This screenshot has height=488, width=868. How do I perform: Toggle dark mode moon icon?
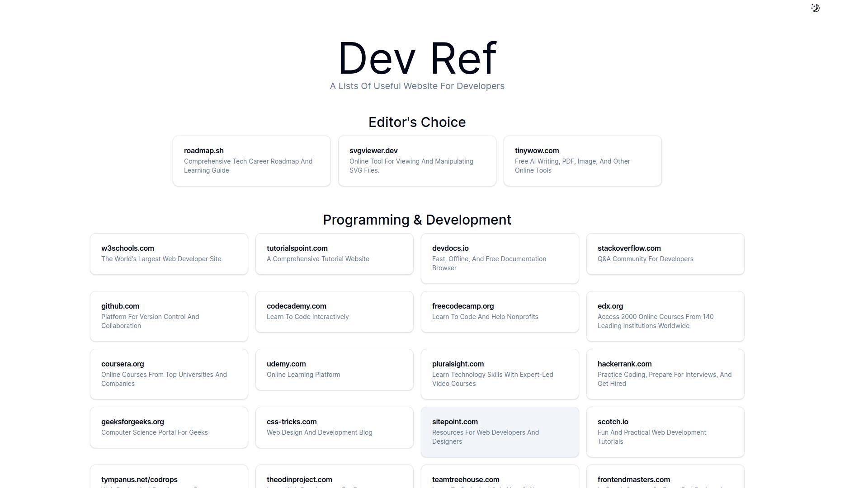click(x=815, y=8)
